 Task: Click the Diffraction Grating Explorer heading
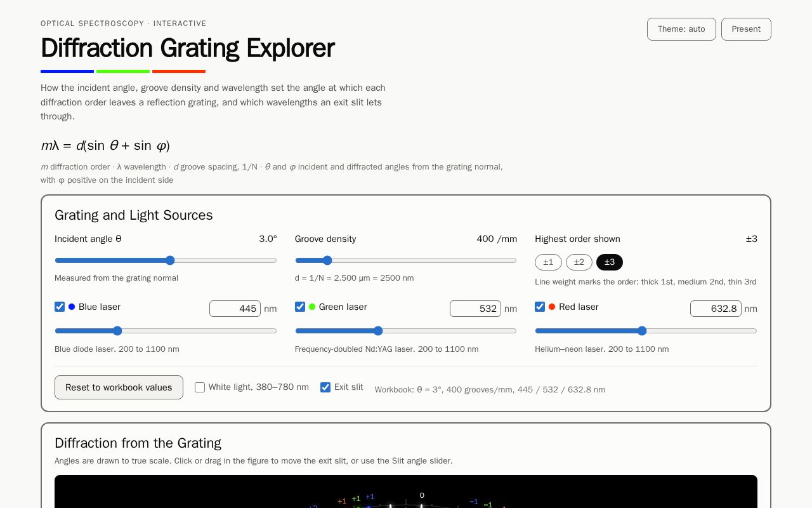tap(187, 48)
